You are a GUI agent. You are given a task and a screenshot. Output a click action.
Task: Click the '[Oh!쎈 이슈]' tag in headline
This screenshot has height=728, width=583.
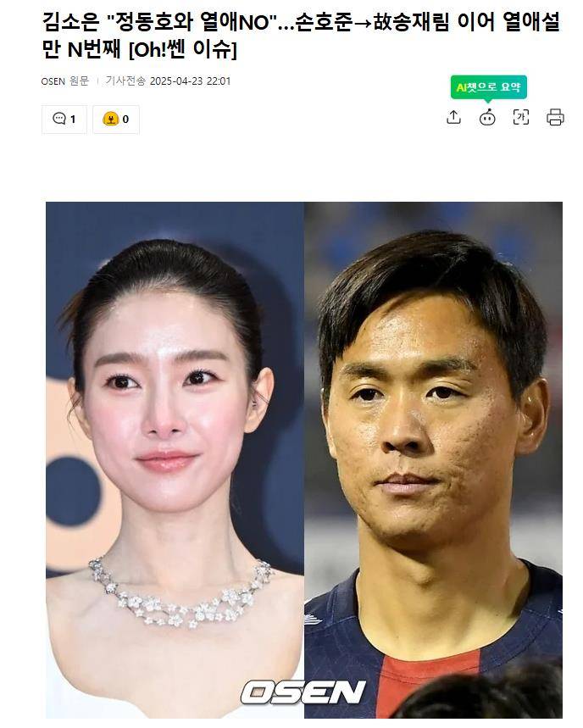(x=182, y=49)
